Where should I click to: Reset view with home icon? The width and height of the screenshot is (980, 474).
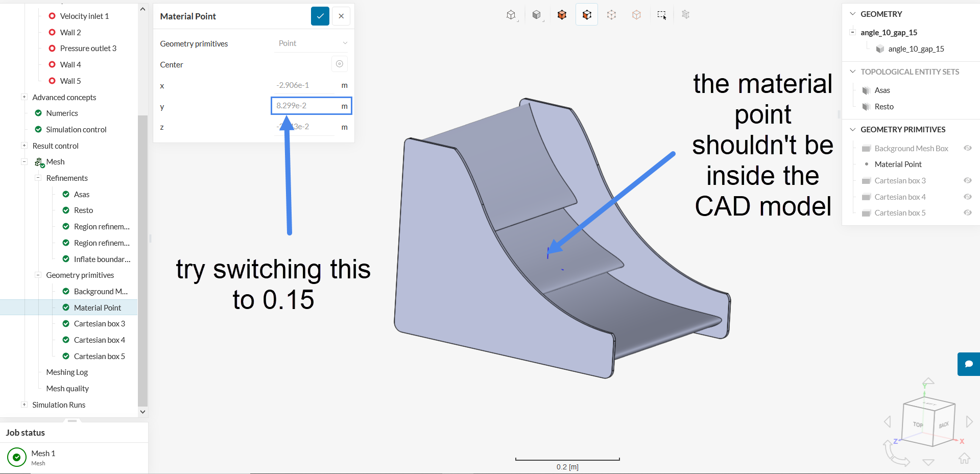tap(964, 458)
